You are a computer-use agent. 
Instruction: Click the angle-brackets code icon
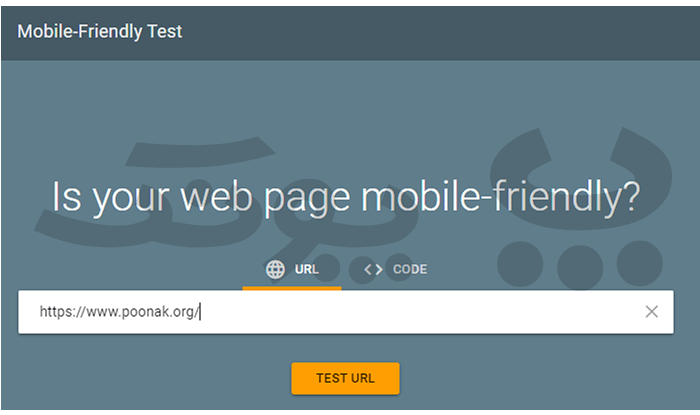pyautogui.click(x=373, y=270)
